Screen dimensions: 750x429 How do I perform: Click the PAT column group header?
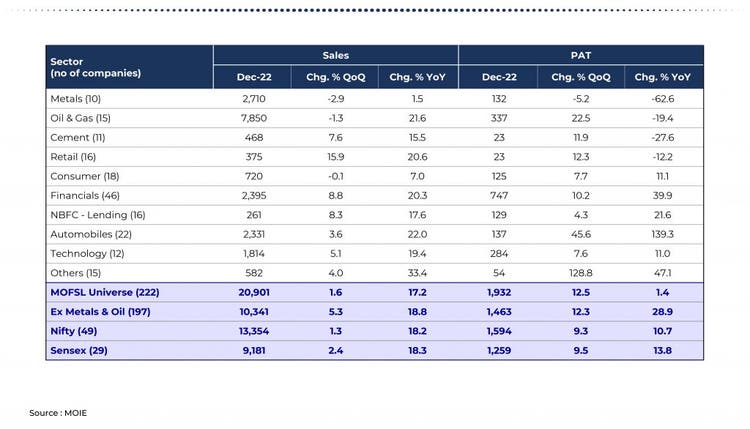(581, 56)
